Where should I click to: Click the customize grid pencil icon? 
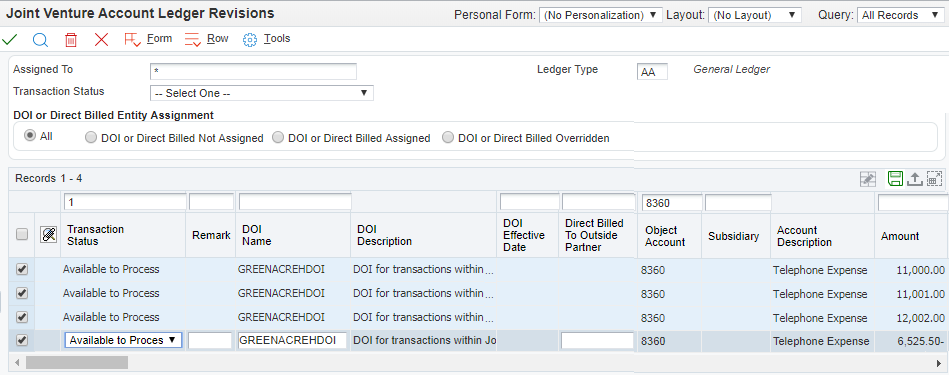click(868, 178)
